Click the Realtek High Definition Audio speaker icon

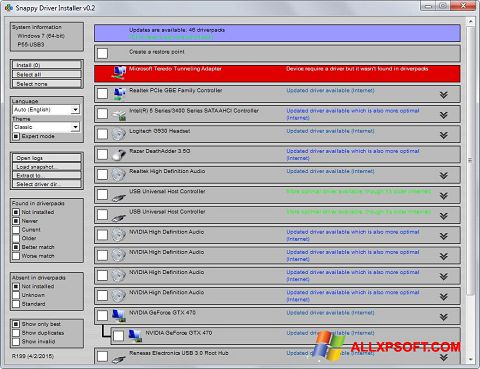(118, 175)
